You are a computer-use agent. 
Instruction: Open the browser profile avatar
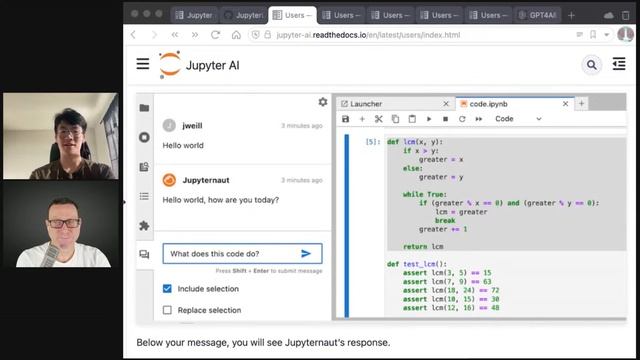pyautogui.click(x=625, y=34)
